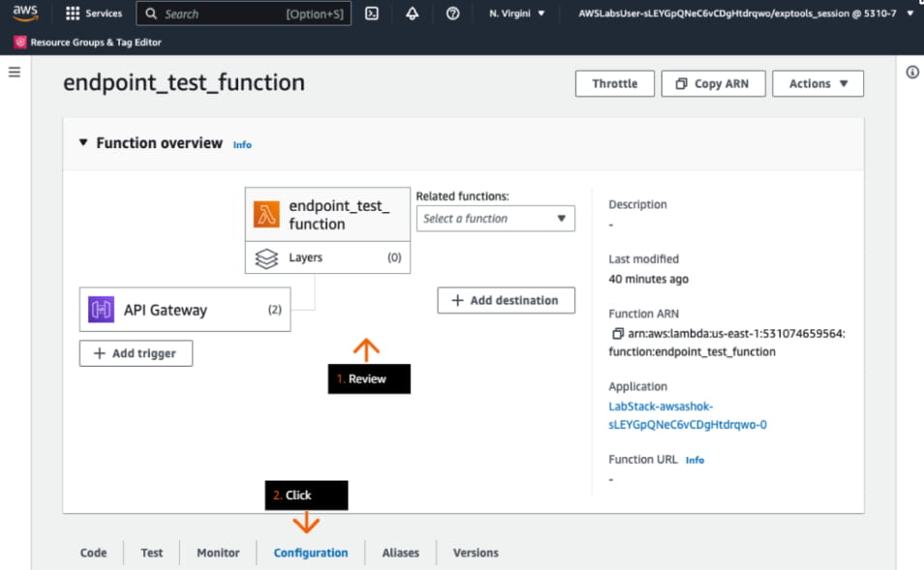Open the Select a function dropdown
This screenshot has height=570, width=924.
tap(496, 219)
